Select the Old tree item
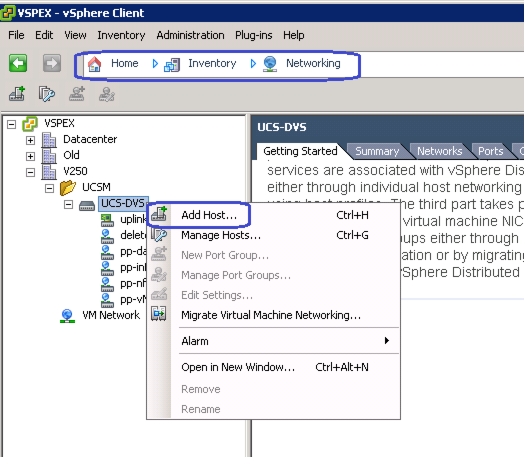Screen dimensions: 525x469 (71, 155)
